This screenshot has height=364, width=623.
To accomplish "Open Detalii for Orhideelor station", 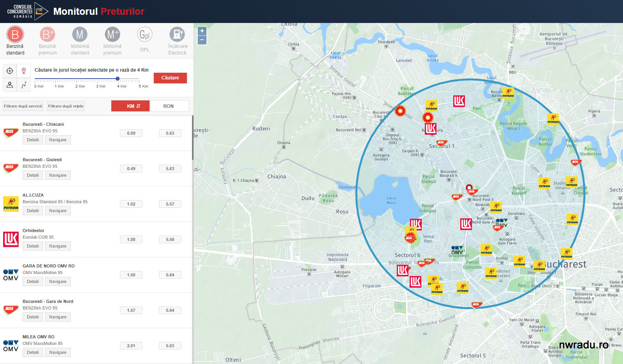I will coord(33,246).
